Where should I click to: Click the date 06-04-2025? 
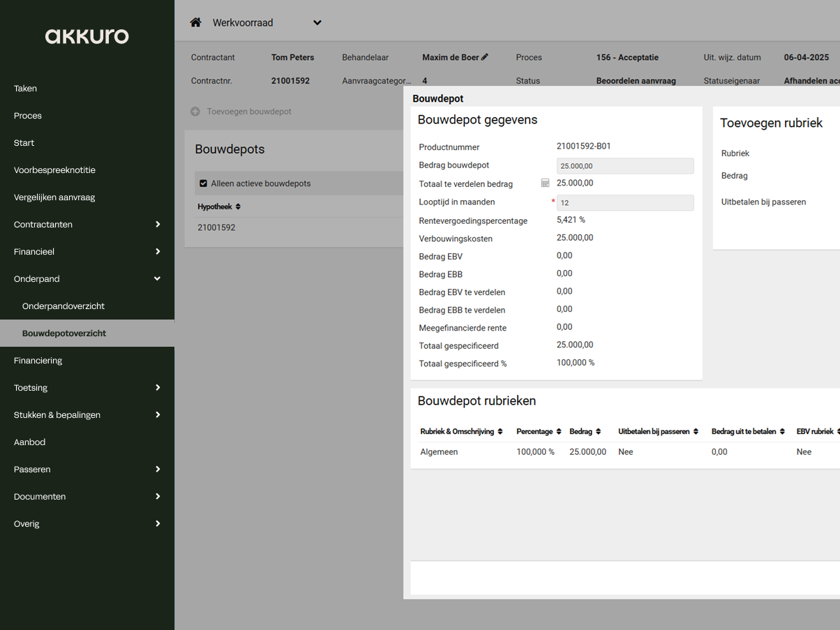coord(807,57)
